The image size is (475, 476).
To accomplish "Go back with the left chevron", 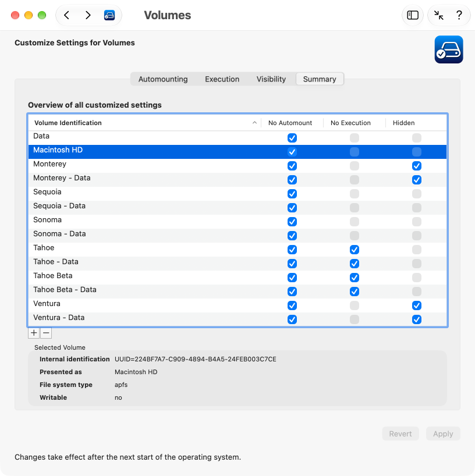I will tap(67, 15).
